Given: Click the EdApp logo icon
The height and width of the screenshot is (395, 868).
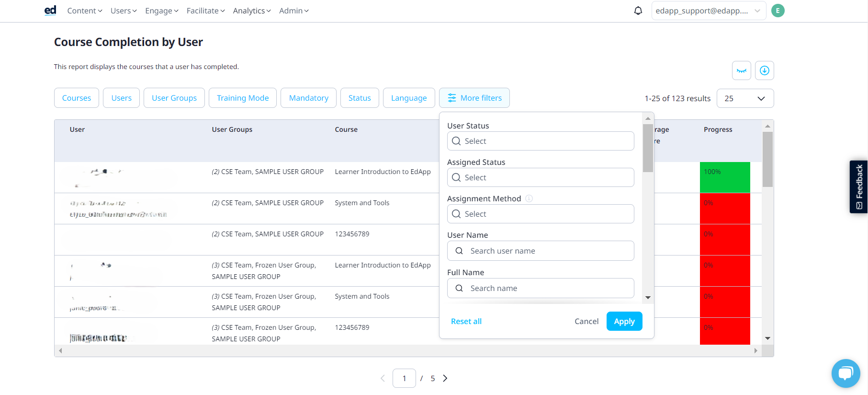Looking at the screenshot, I should (x=50, y=11).
